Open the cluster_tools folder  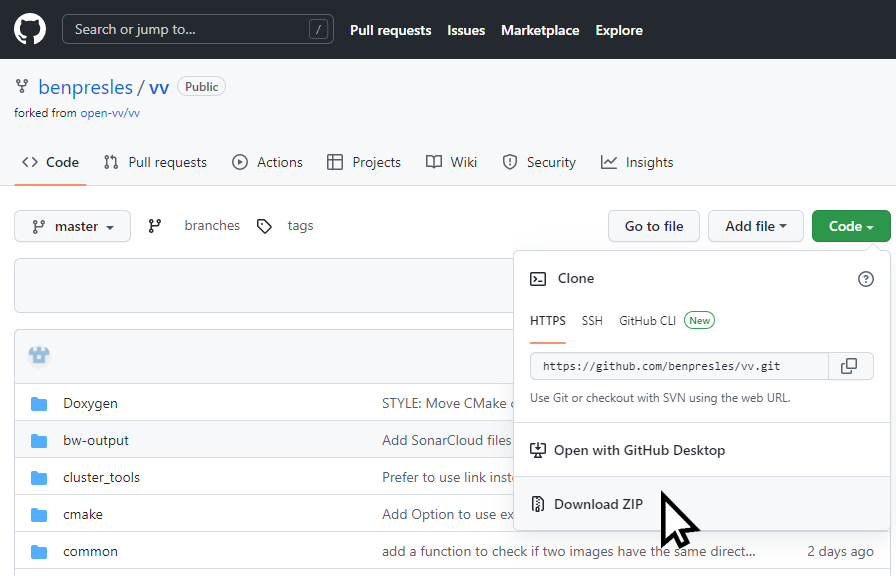(101, 478)
